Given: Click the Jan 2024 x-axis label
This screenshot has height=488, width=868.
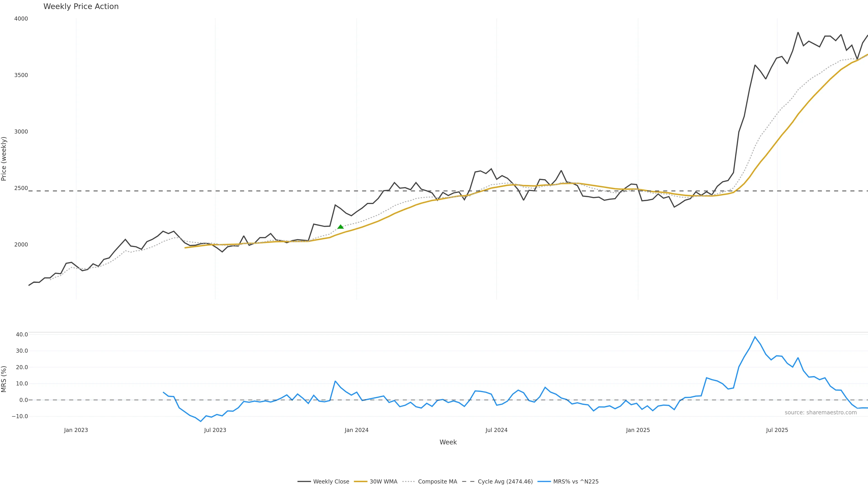Looking at the screenshot, I should click(x=356, y=430).
